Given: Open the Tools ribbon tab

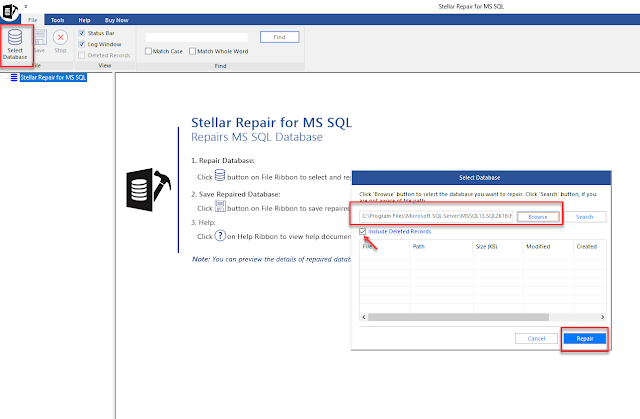Looking at the screenshot, I should click(58, 20).
